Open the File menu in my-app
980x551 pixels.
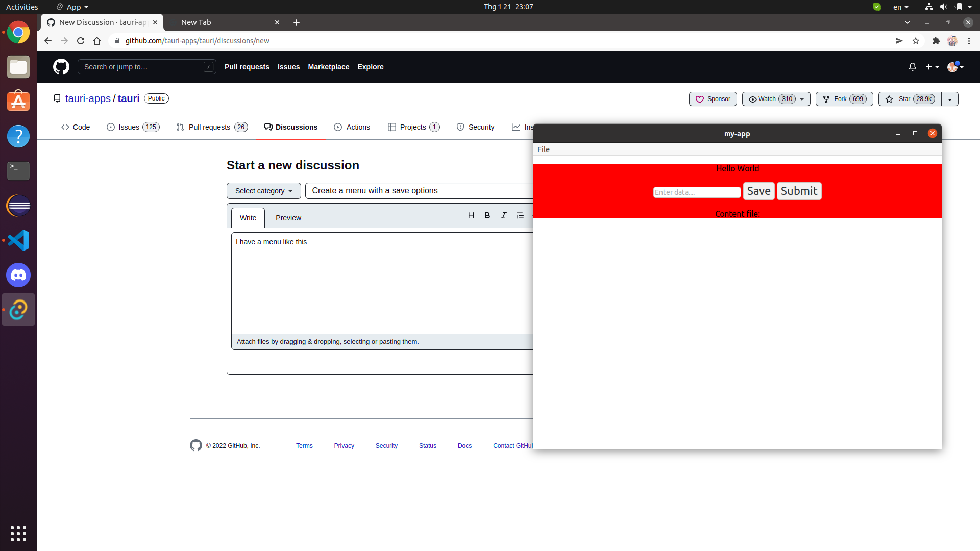544,149
